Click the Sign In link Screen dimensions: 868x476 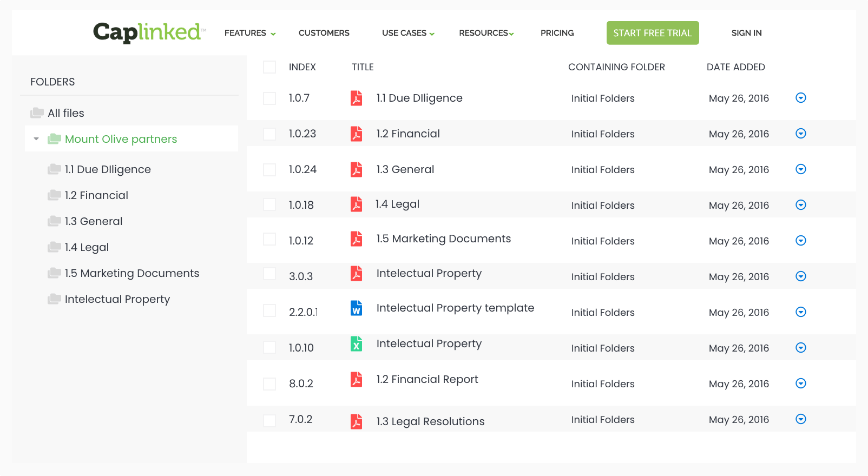[x=746, y=33]
